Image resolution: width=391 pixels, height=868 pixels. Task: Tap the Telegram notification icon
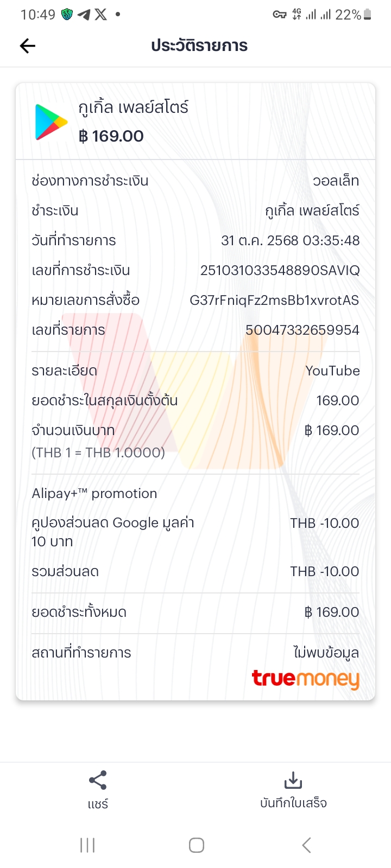tap(84, 15)
